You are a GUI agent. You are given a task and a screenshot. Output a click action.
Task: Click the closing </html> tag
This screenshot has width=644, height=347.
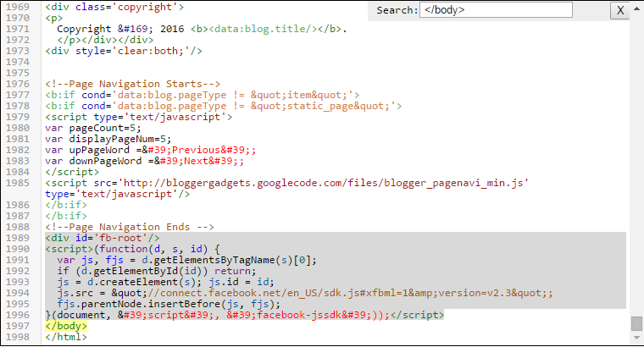click(66, 337)
